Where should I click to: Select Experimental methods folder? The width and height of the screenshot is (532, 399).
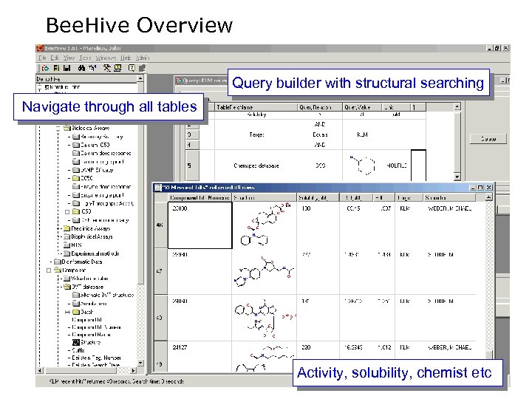[x=95, y=253]
